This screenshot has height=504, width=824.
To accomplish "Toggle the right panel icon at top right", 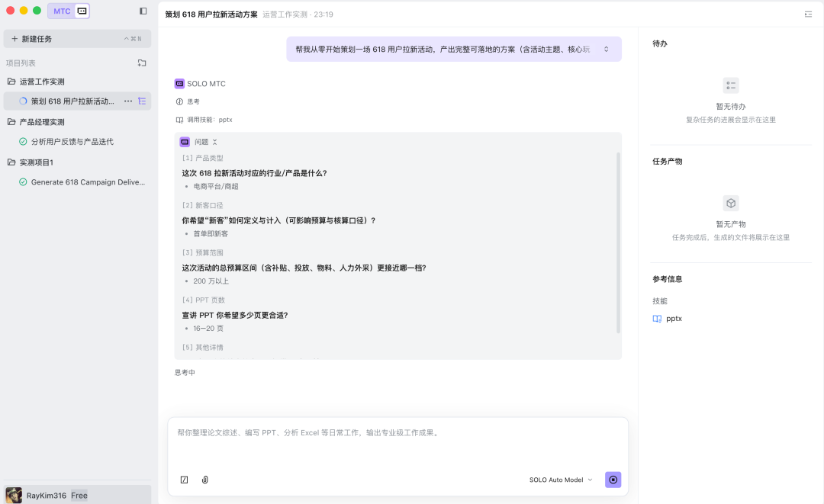I will pyautogui.click(x=808, y=14).
